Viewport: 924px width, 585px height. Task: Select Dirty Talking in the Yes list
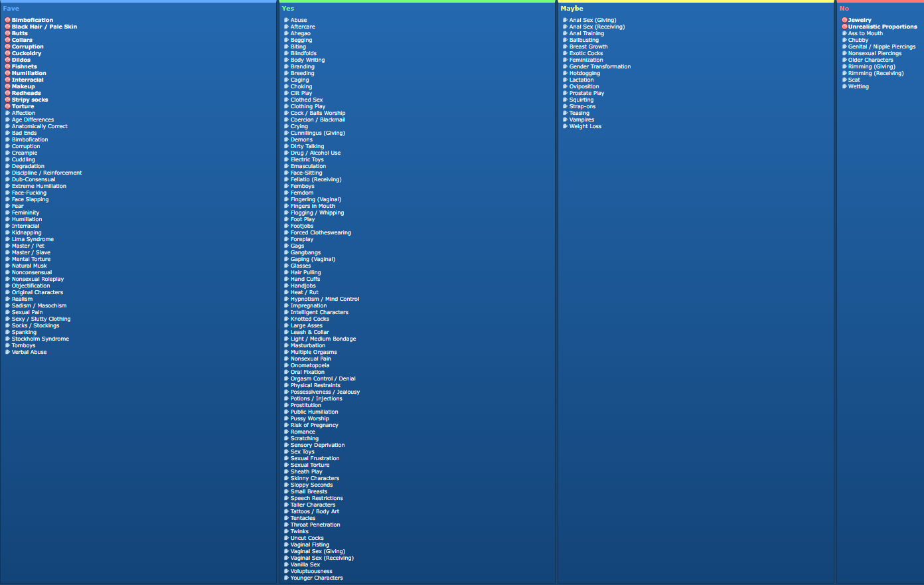(x=307, y=146)
